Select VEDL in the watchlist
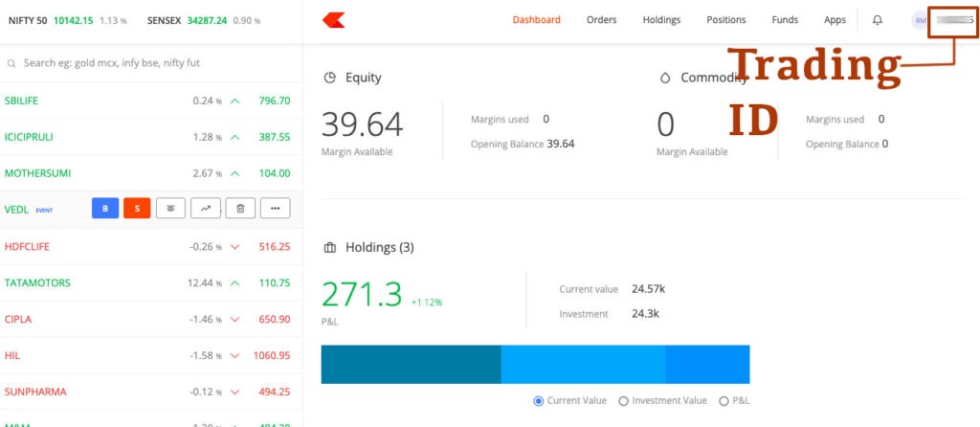Viewport: 980px width, 427px height. pos(16,210)
